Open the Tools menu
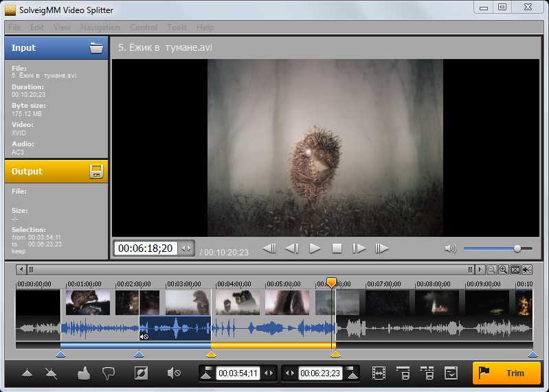549x392 pixels. [177, 27]
